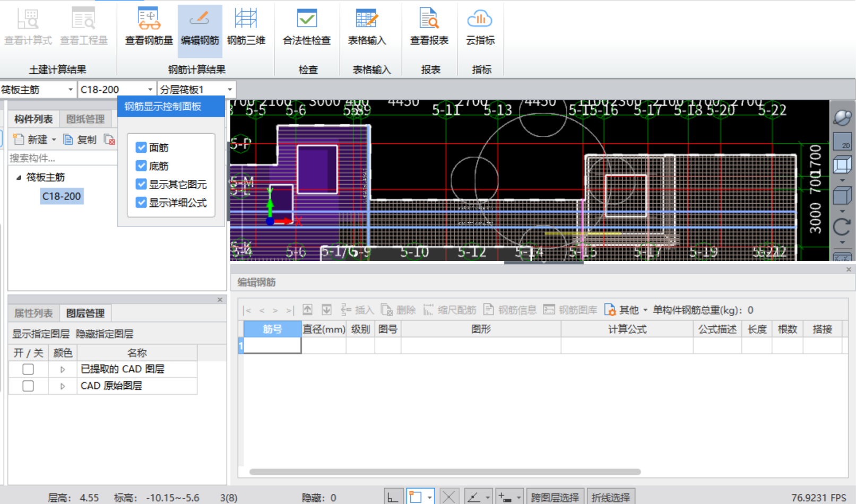The width and height of the screenshot is (856, 504).
Task: Toggle orthogonal mode in status bar
Action: point(393,497)
